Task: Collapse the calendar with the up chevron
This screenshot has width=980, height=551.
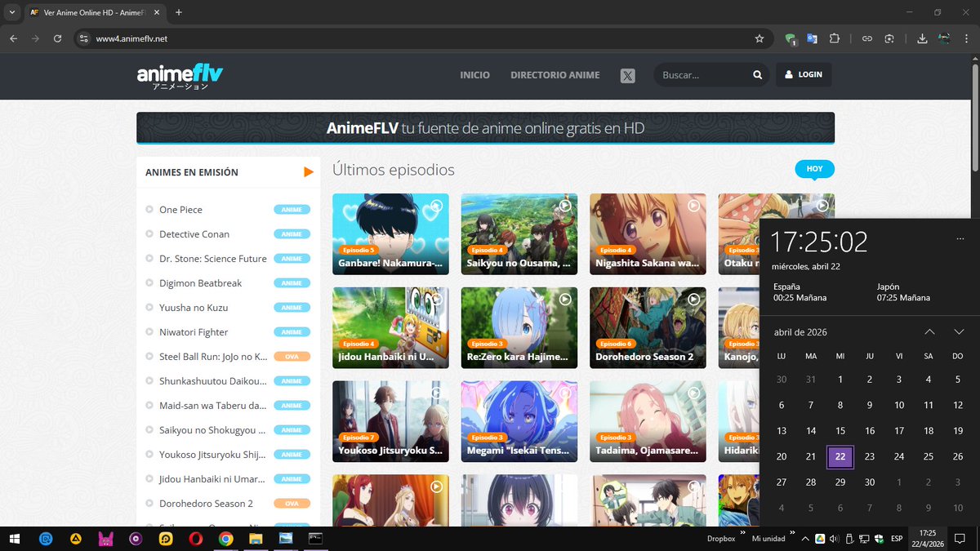Action: 929,332
